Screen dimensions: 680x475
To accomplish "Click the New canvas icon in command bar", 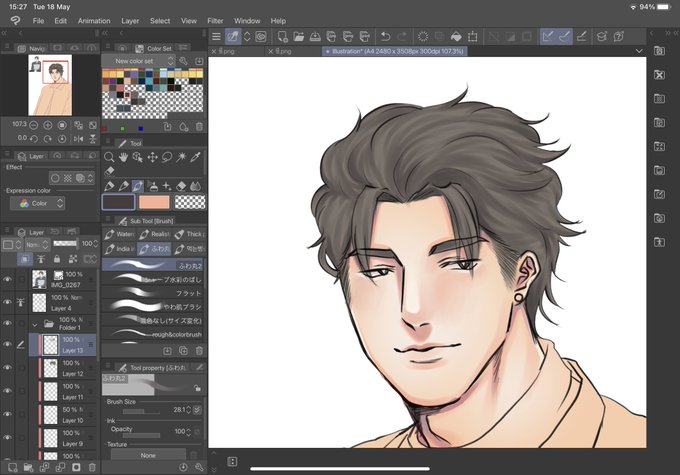I will (282, 37).
